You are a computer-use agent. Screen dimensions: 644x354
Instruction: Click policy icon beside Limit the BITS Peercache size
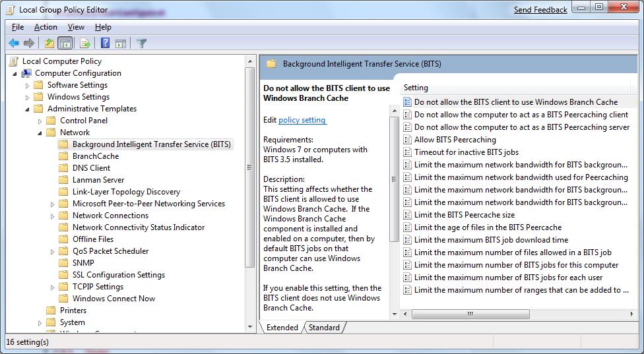pyautogui.click(x=407, y=214)
